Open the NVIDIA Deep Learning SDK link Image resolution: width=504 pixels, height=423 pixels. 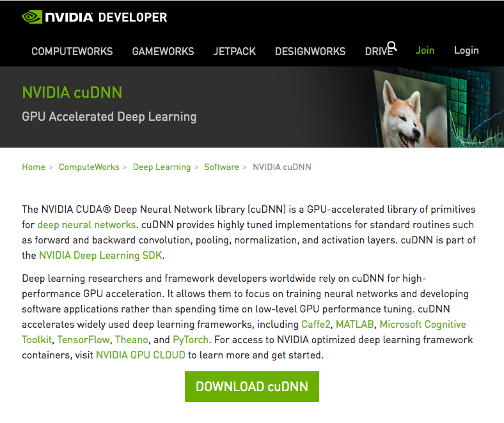tap(100, 256)
